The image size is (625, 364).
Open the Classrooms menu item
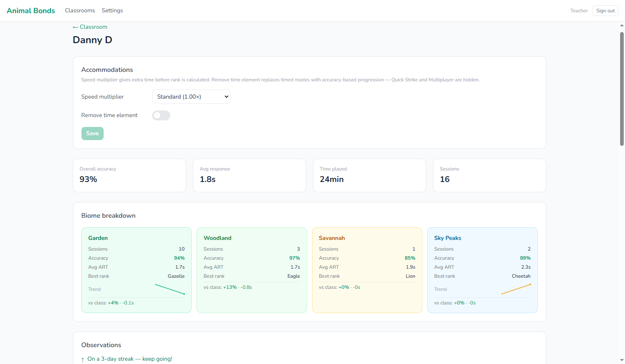coord(80,11)
